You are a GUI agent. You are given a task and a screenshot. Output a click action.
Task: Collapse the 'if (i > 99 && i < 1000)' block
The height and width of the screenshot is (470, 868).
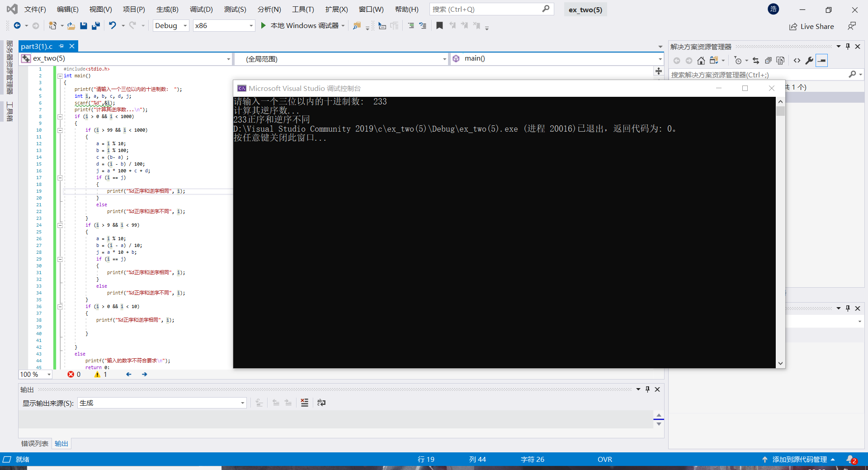click(x=60, y=130)
